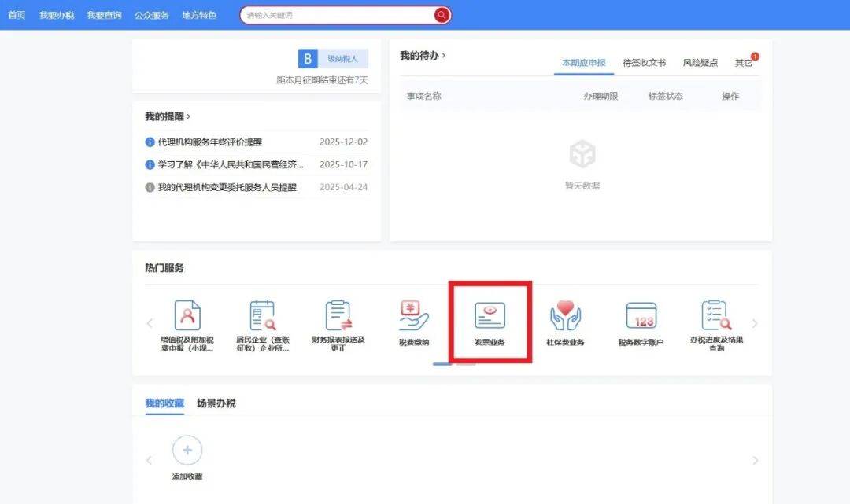Open 税费缴纳 payment icon

point(413,315)
